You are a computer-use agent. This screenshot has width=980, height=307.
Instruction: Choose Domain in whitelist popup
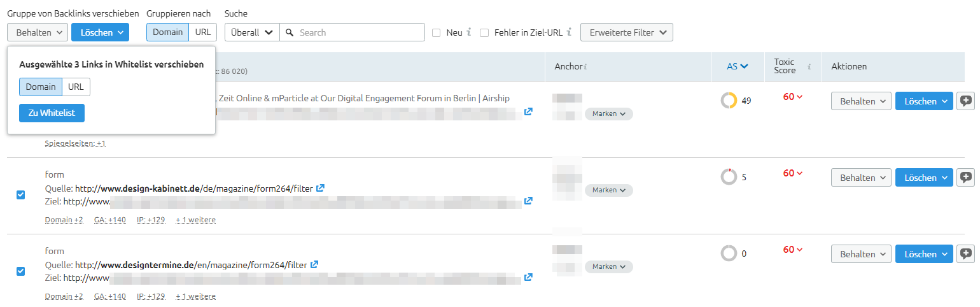pos(41,87)
